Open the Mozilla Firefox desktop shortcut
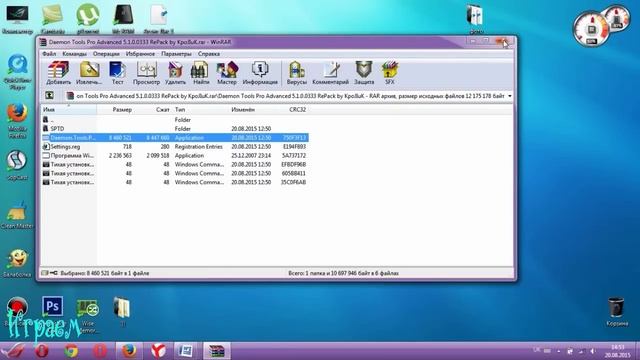This screenshot has width=640, height=360. 17,121
